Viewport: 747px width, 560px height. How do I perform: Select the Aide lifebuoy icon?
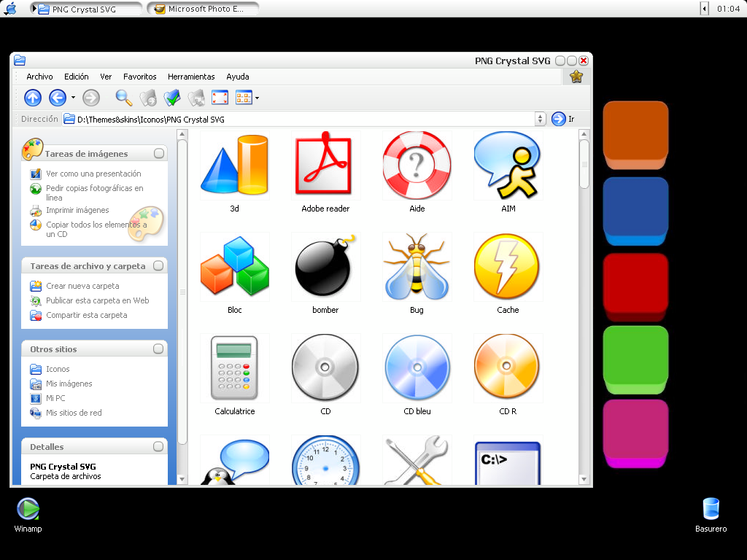(x=417, y=166)
